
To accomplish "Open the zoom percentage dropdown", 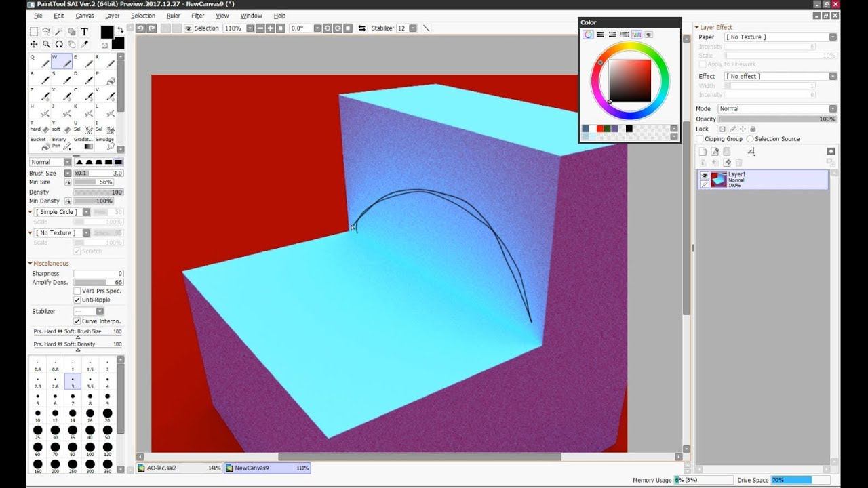I will click(x=250, y=28).
